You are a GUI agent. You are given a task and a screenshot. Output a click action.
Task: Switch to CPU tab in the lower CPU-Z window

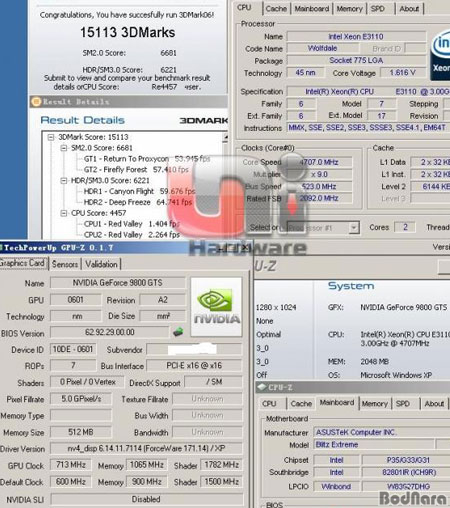(x=269, y=404)
